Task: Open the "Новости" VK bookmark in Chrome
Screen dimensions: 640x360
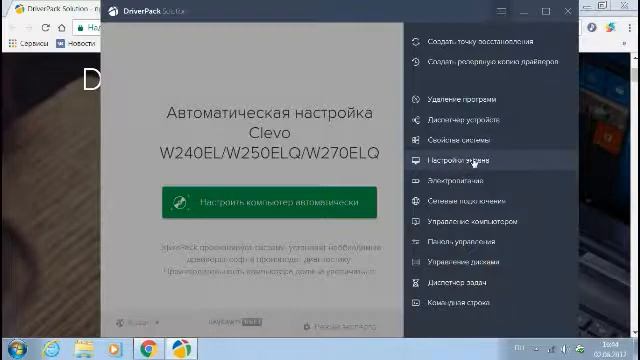Action: coord(76,43)
